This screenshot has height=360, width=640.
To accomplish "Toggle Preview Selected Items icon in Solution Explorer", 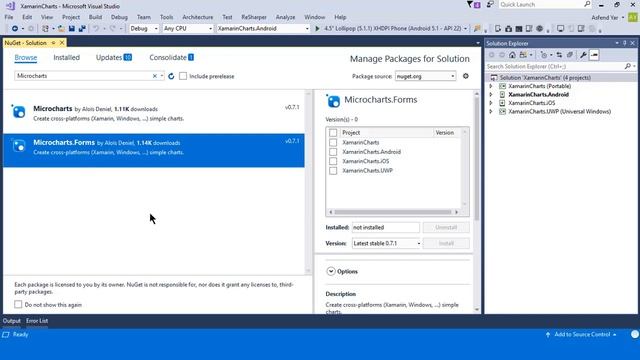I will (594, 55).
